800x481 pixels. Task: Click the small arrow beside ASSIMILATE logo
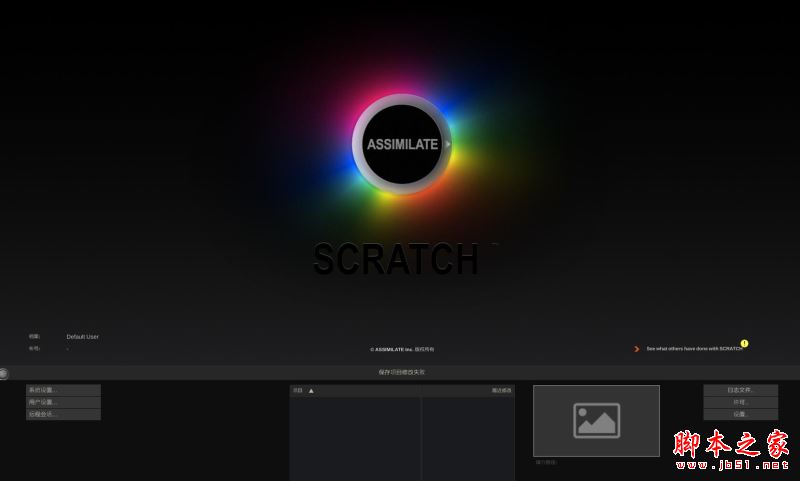[448, 144]
